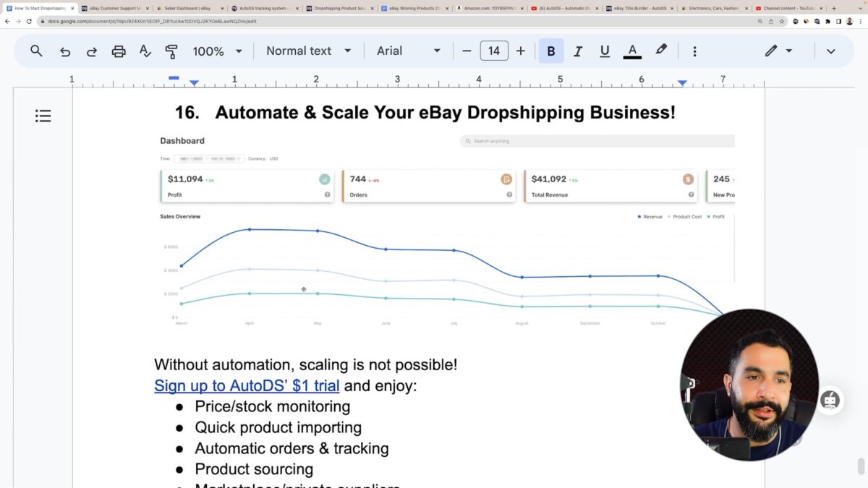868x488 pixels.
Task: Open the search the menus magnifier tool
Action: 36,51
